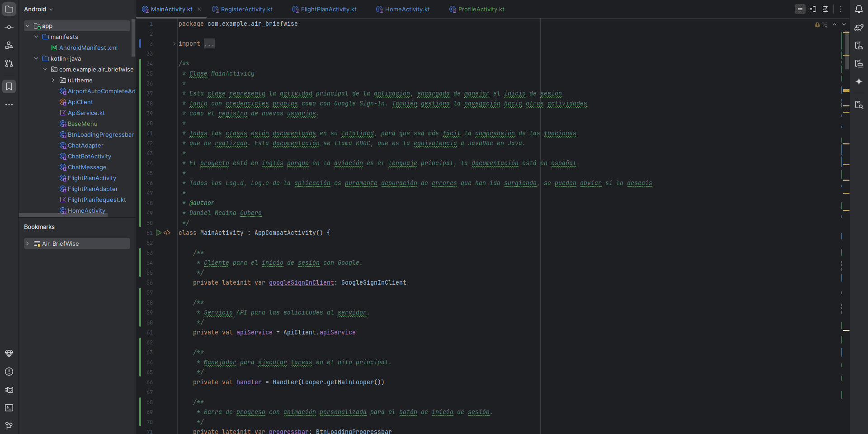Collapse the kotlin+java folder
Image resolution: width=868 pixels, height=434 pixels.
pyautogui.click(x=36, y=58)
